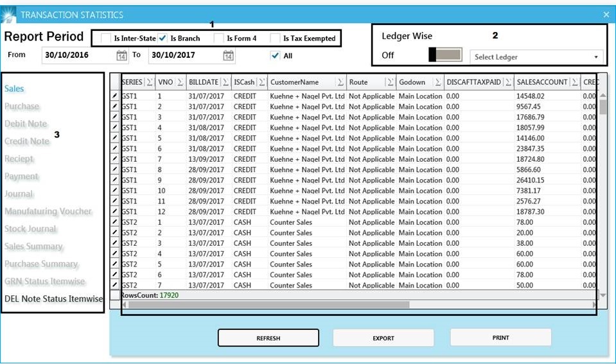Click the sigma icon on Godown column
The image size is (616, 364).
437,82
